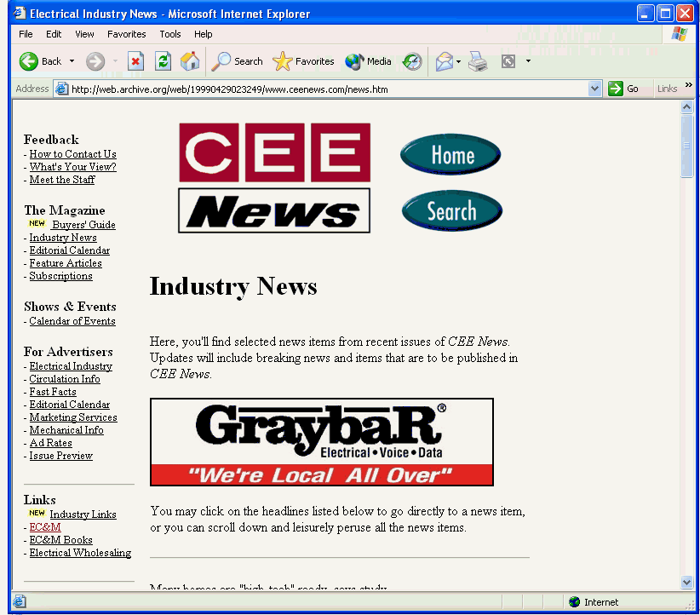Go to the browser Home page icon
Image resolution: width=700 pixels, height=615 pixels.
[190, 61]
